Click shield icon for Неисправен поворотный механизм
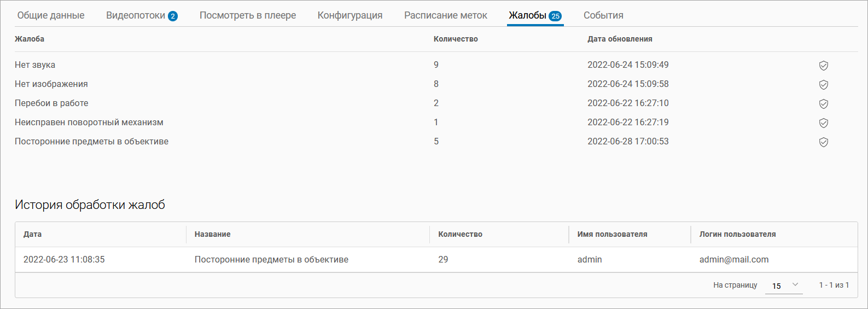This screenshot has width=868, height=309. click(823, 123)
